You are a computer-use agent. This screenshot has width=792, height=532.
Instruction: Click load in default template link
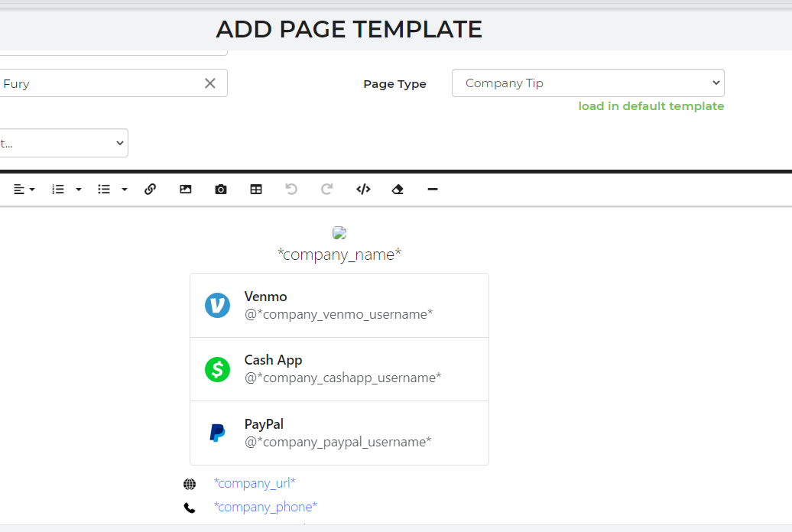[x=651, y=106]
